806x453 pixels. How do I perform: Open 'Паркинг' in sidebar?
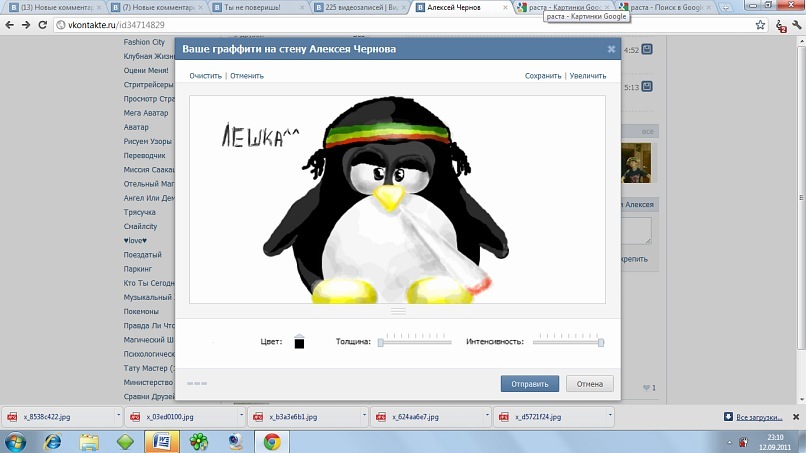(138, 269)
